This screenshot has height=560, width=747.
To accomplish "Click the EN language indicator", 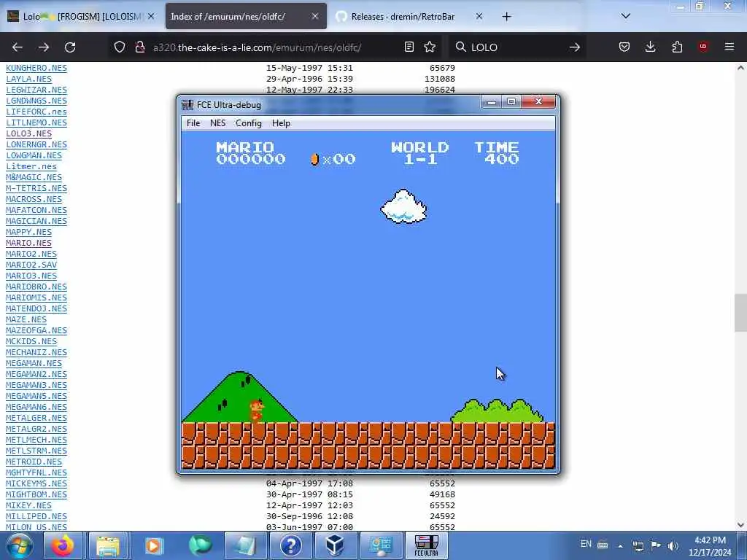I will tap(586, 544).
